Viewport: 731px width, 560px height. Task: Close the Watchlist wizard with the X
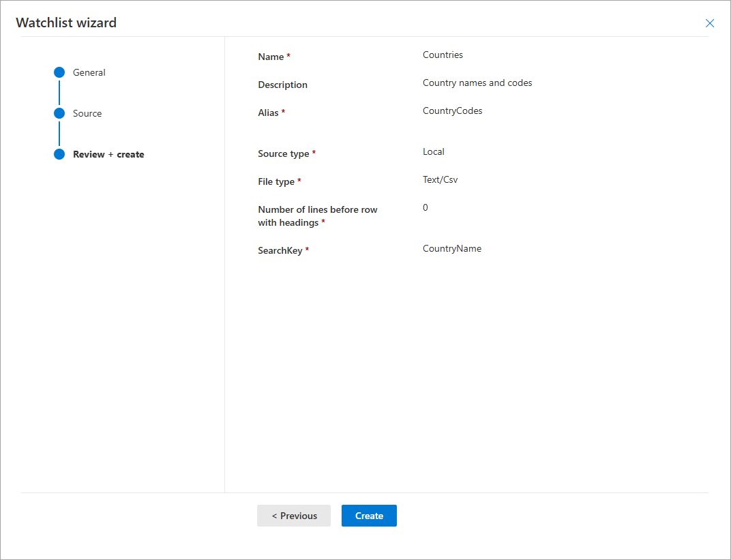click(709, 23)
